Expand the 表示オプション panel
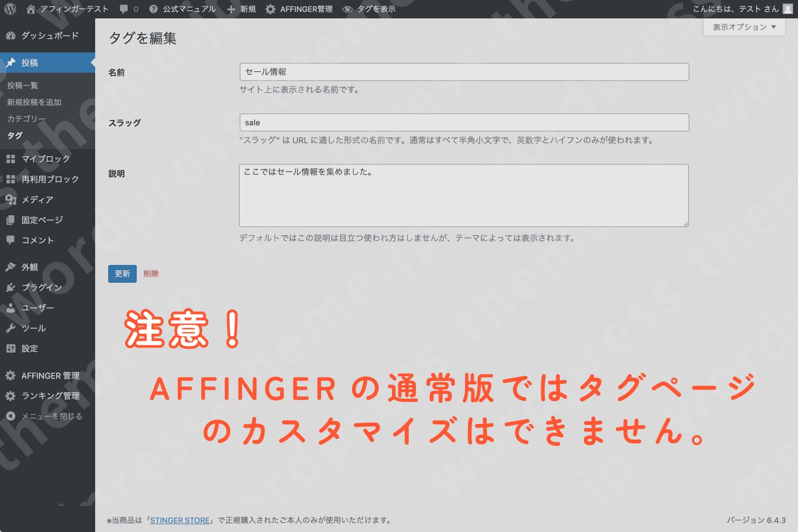Screen dimensions: 798x532 click(x=744, y=26)
